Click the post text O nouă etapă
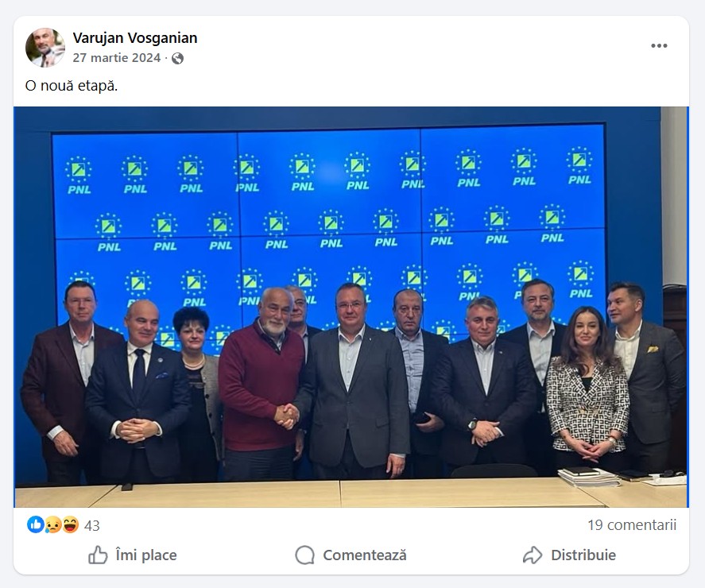This screenshot has height=588, width=705. click(72, 86)
